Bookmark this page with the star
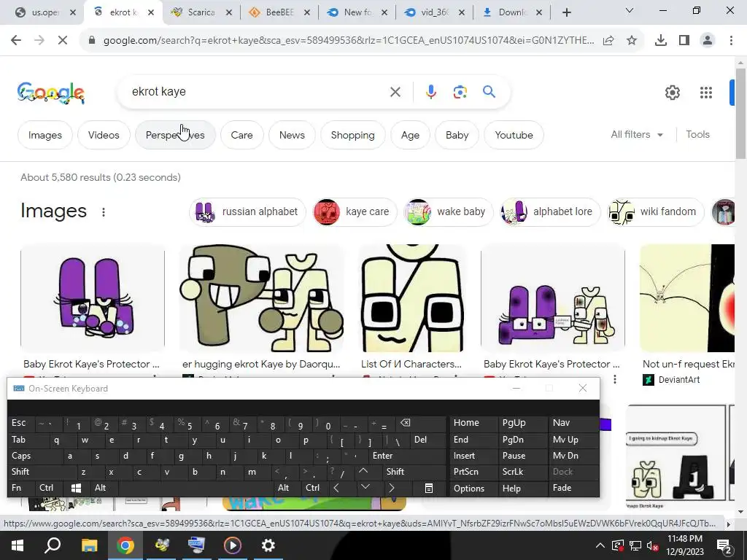The height and width of the screenshot is (560, 747). [x=632, y=41]
